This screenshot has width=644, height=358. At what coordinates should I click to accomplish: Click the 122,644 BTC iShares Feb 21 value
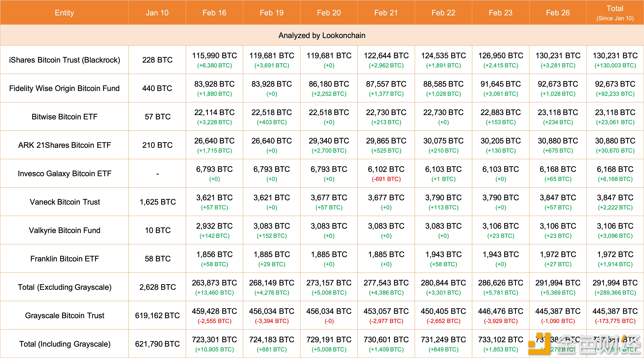386,56
